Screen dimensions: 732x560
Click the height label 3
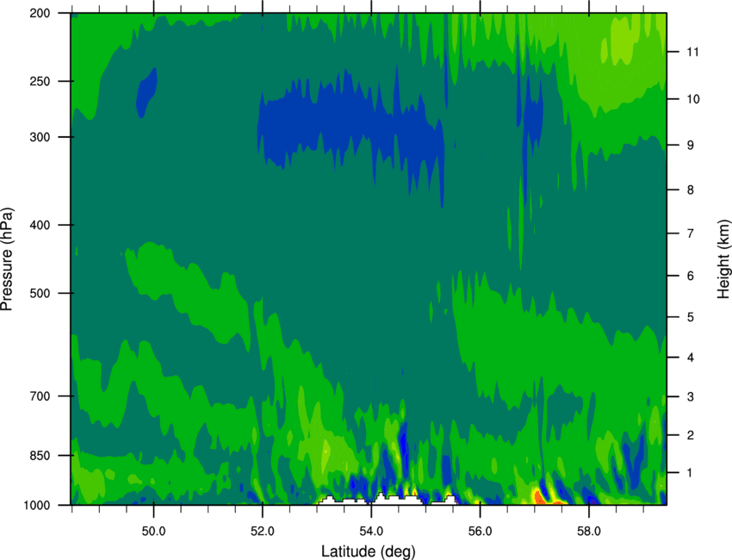[691, 397]
